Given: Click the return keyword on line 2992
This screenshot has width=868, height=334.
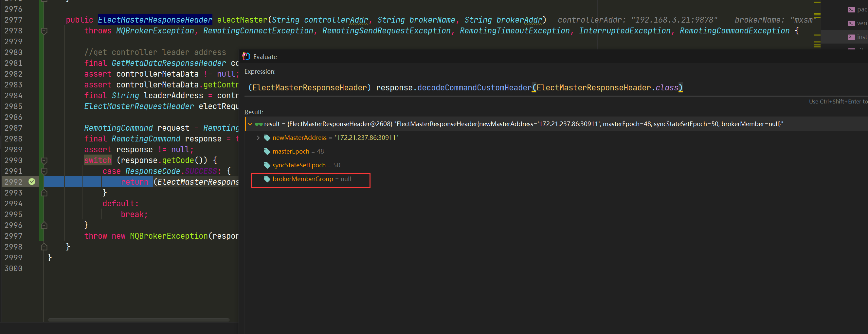Looking at the screenshot, I should pos(135,182).
